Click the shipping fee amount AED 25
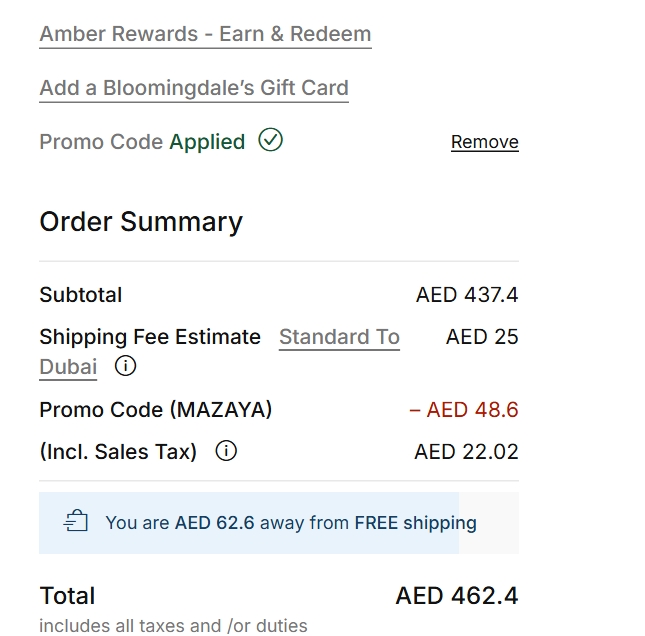The image size is (645, 636). point(482,337)
